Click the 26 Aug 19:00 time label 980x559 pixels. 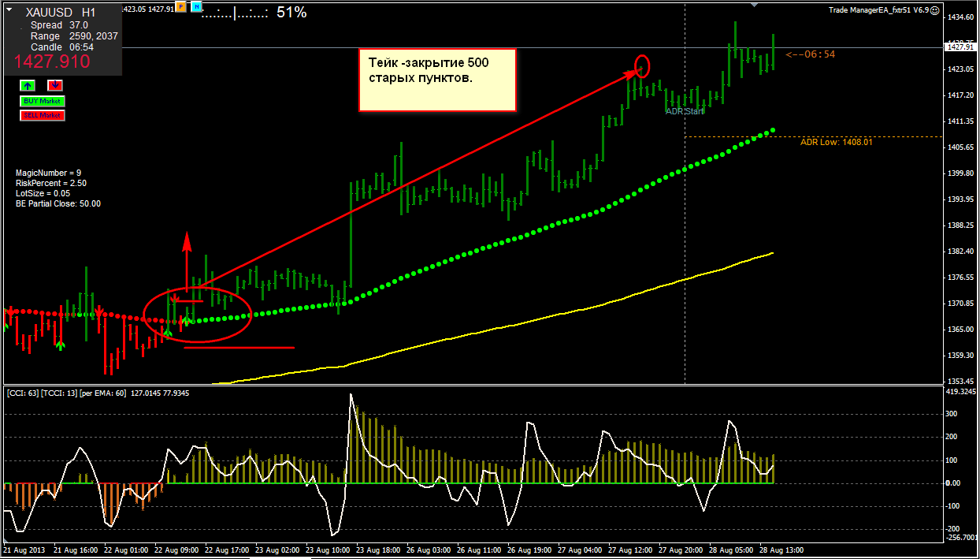coord(530,550)
